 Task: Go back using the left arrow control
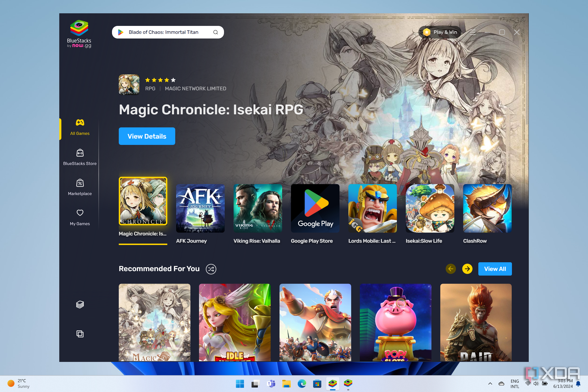pos(451,269)
